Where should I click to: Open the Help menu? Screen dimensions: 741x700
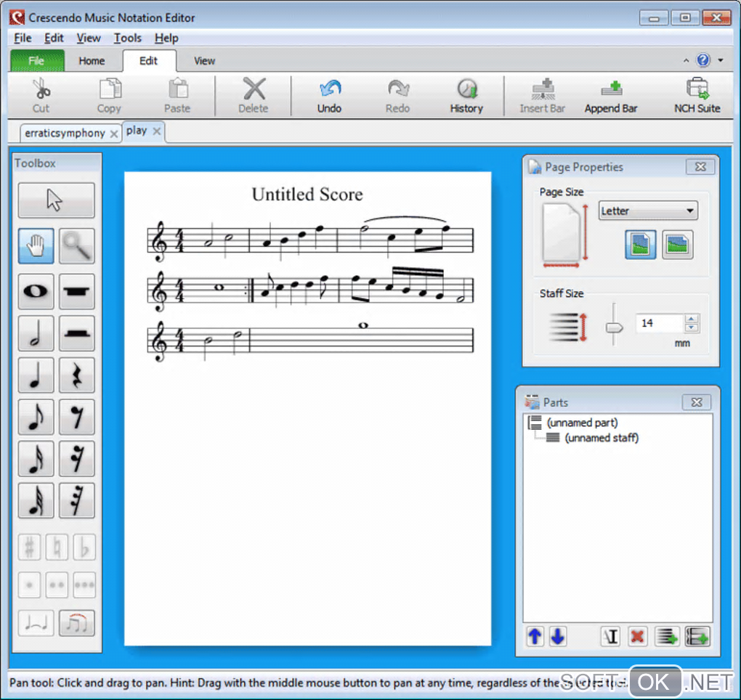[166, 38]
